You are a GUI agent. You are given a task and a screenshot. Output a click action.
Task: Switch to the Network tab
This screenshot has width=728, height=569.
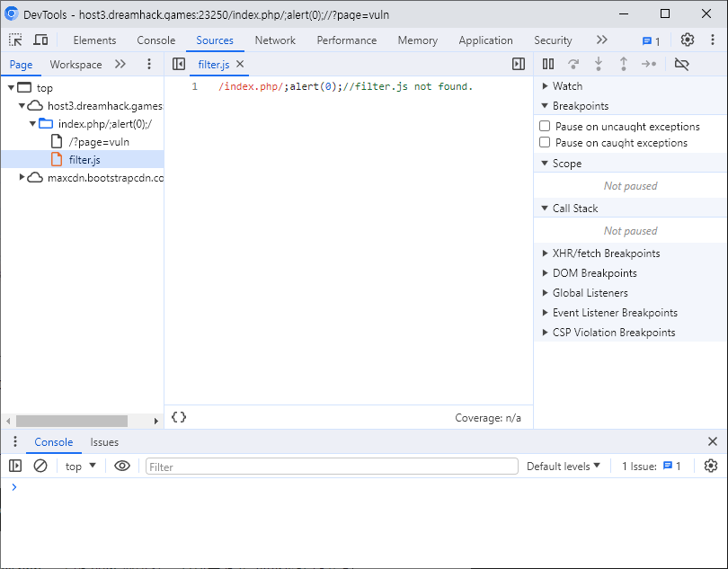[275, 40]
